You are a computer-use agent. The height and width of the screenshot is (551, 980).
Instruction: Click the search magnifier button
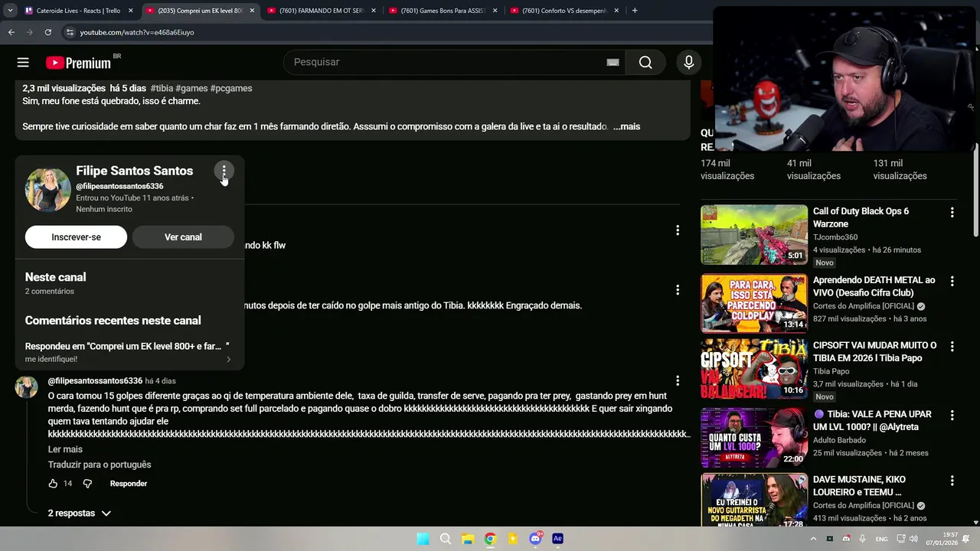(x=645, y=63)
